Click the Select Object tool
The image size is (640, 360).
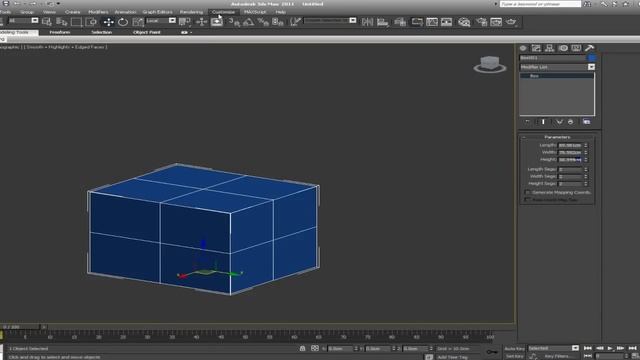point(47,22)
